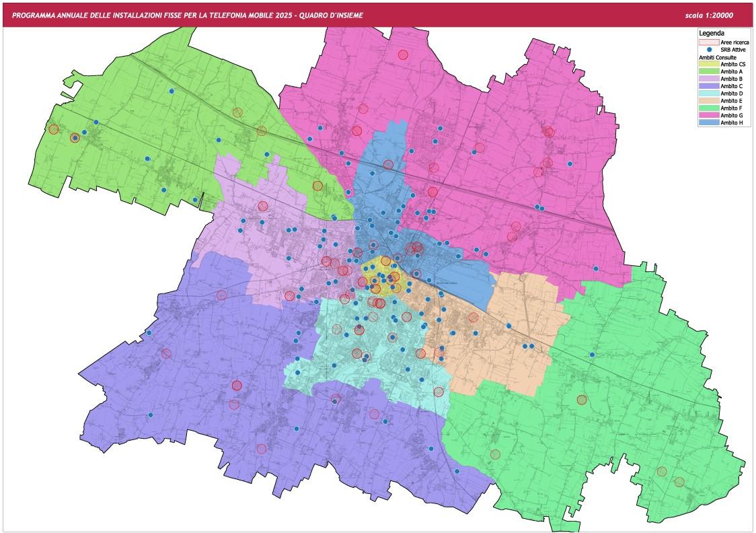Screen dimensions: 756x533
Task: Click the Legenda panel title
Action: (712, 32)
